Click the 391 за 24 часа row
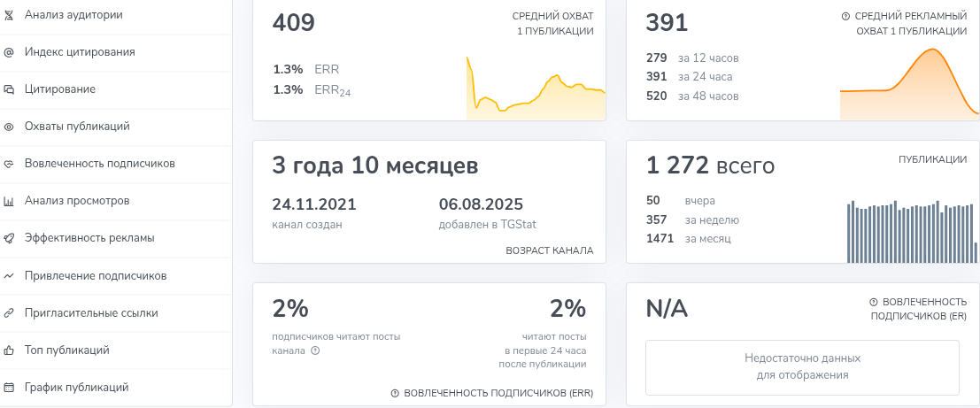980x408 pixels. click(x=689, y=77)
